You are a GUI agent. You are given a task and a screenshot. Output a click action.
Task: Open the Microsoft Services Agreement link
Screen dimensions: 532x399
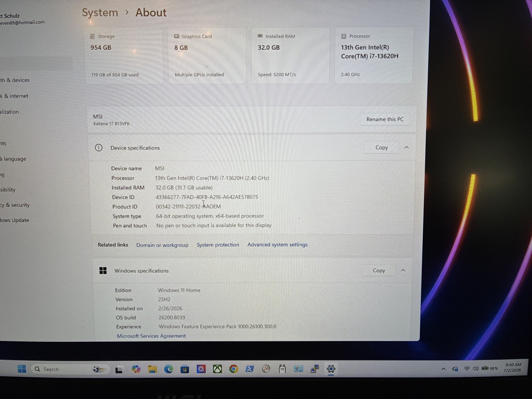(x=151, y=336)
